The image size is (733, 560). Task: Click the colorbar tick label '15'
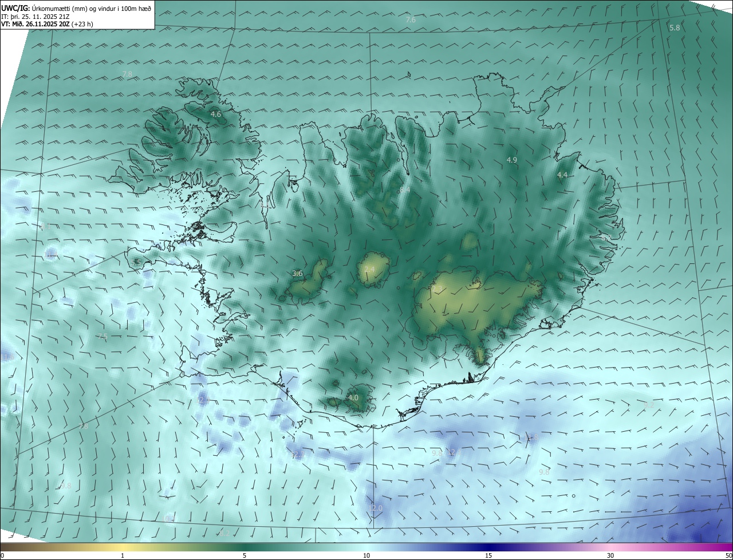click(x=488, y=555)
